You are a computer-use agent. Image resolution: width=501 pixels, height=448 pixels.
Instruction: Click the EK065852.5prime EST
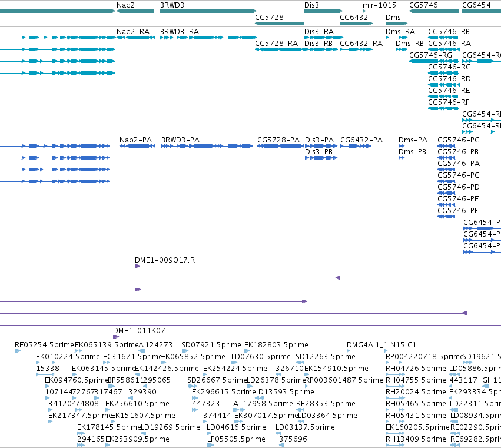point(164,363)
